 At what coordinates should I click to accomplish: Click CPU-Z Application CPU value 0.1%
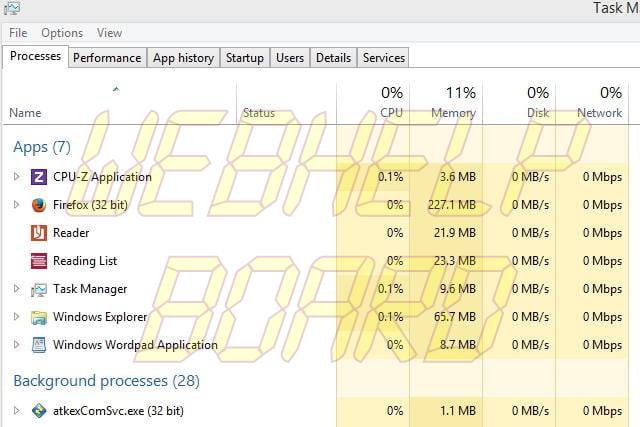point(391,177)
